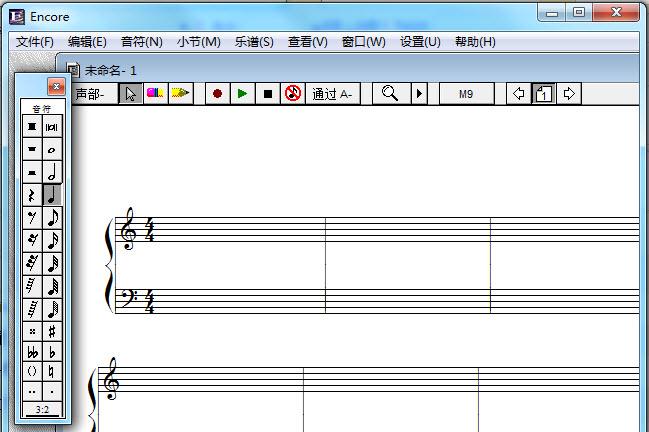Open the 通过 A- dropdown
Image resolution: width=649 pixels, height=432 pixels.
click(x=333, y=94)
